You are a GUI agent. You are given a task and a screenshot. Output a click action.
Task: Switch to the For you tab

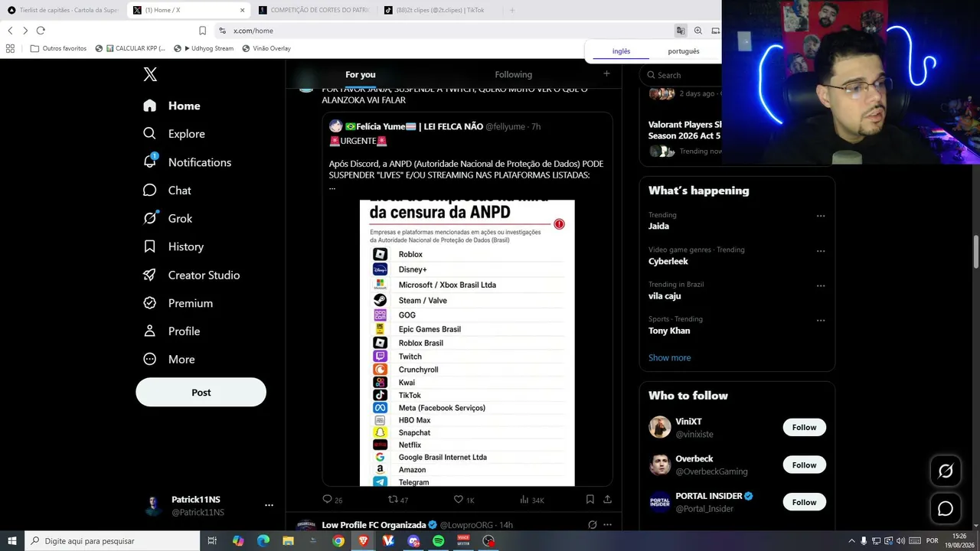coord(361,74)
